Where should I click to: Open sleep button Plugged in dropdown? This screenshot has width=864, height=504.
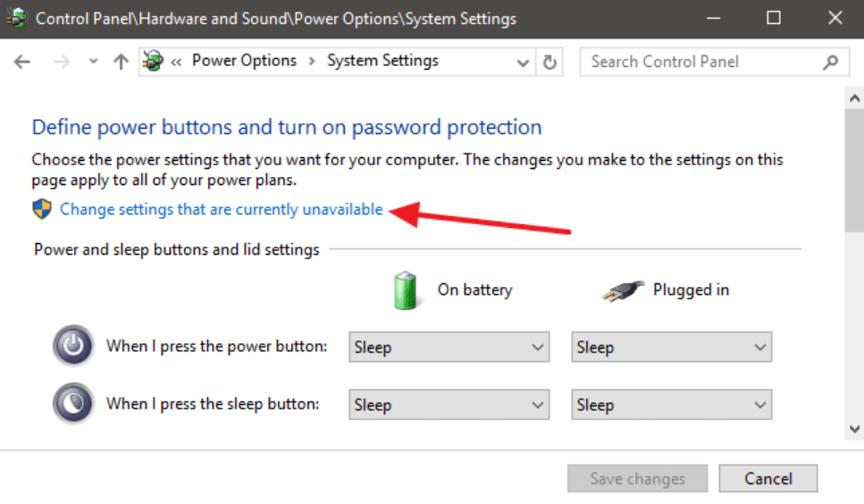[671, 405]
